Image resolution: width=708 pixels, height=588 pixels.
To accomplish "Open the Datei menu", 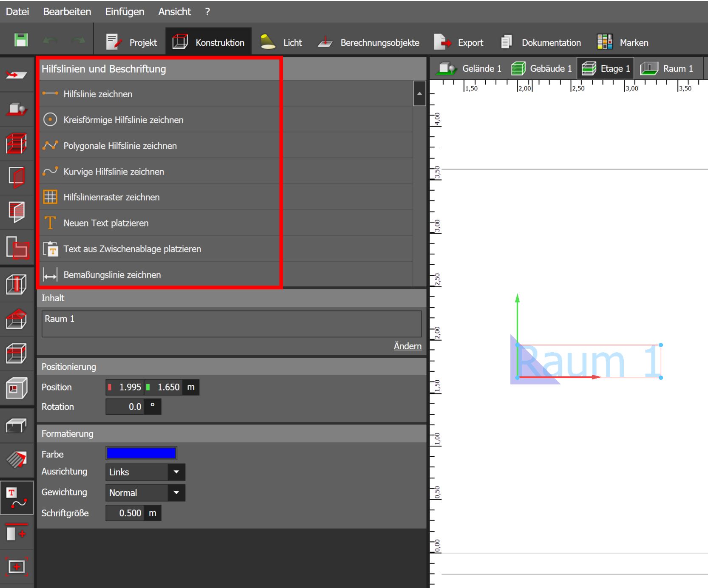I will 17,11.
